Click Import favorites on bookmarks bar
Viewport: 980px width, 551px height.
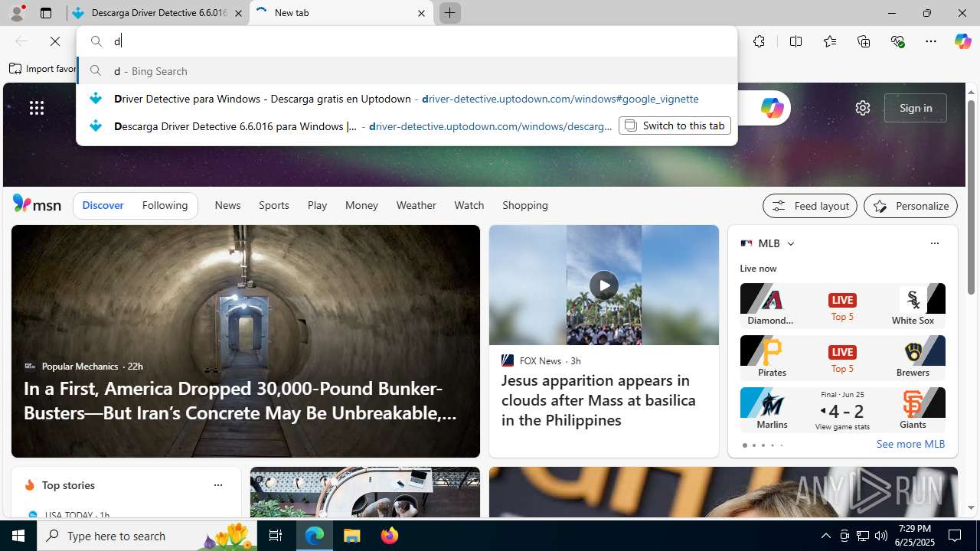pyautogui.click(x=43, y=69)
